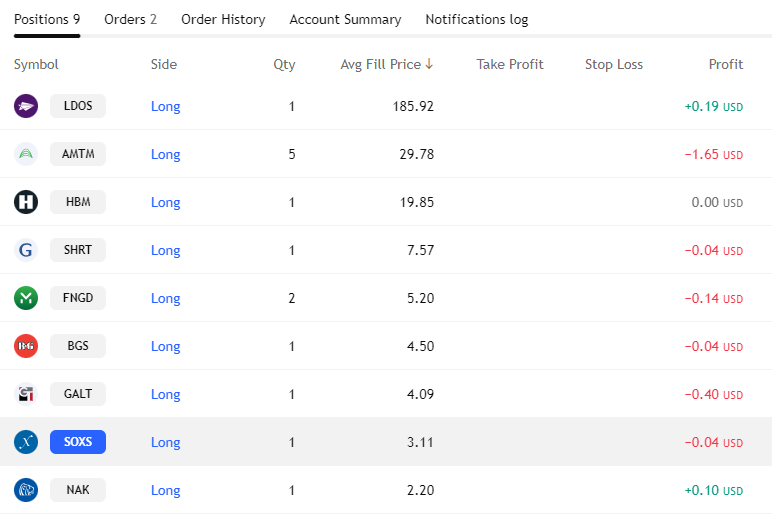Open the Order History tab

[x=223, y=19]
